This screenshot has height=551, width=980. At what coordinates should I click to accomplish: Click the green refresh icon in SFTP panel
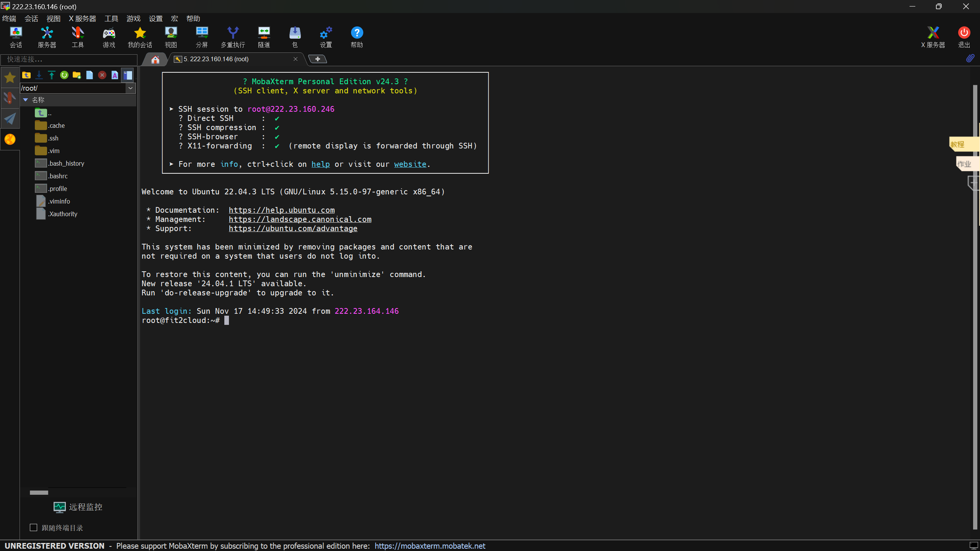tap(64, 75)
